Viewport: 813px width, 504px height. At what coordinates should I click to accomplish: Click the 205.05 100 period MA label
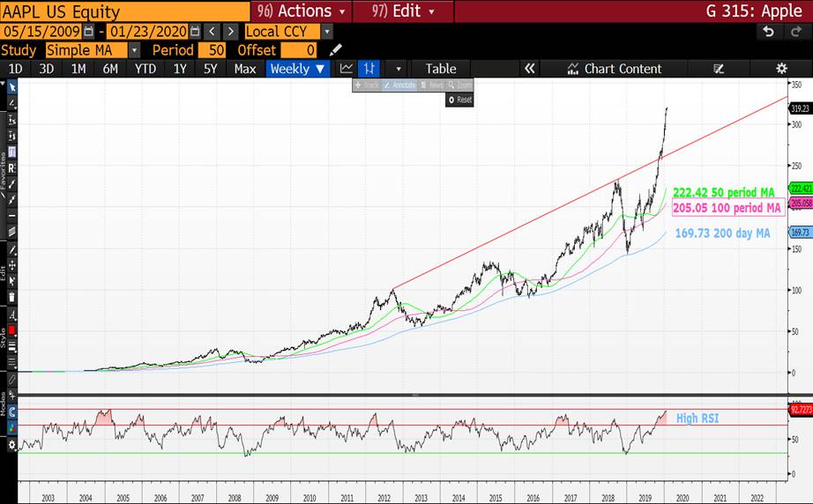tap(727, 208)
